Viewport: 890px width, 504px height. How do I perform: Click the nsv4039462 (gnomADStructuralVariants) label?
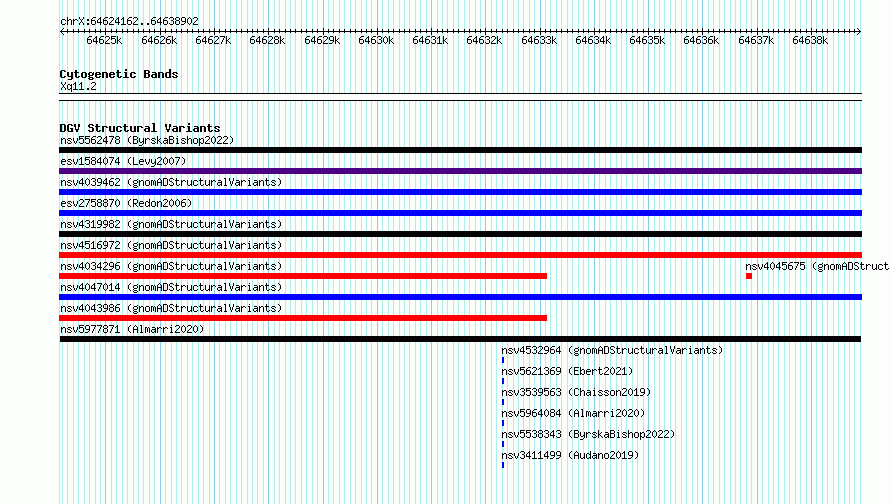point(171,182)
